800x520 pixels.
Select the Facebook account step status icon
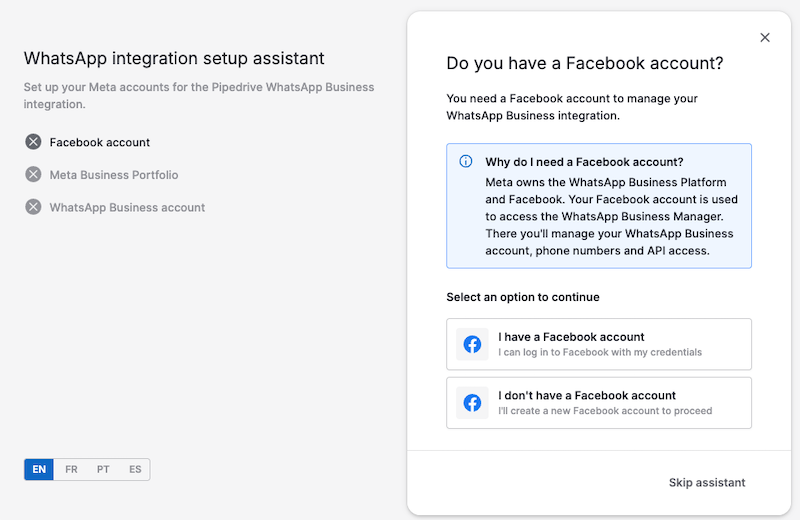33,142
